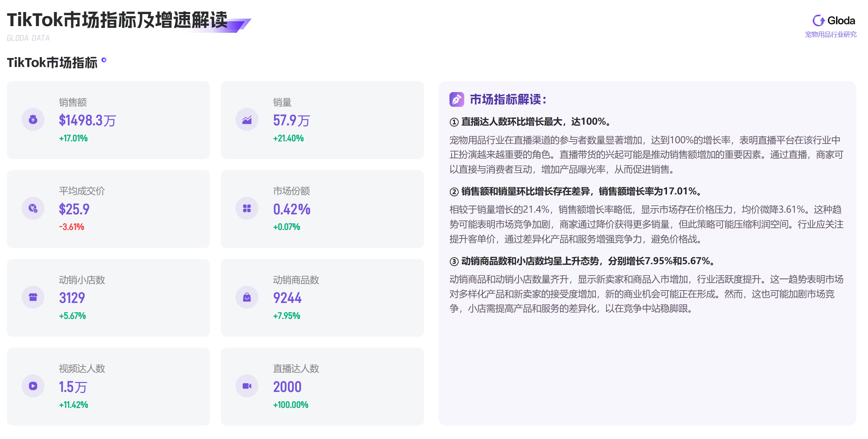The image size is (868, 439).
Task: Click the 动销小店数 card label
Action: click(82, 280)
